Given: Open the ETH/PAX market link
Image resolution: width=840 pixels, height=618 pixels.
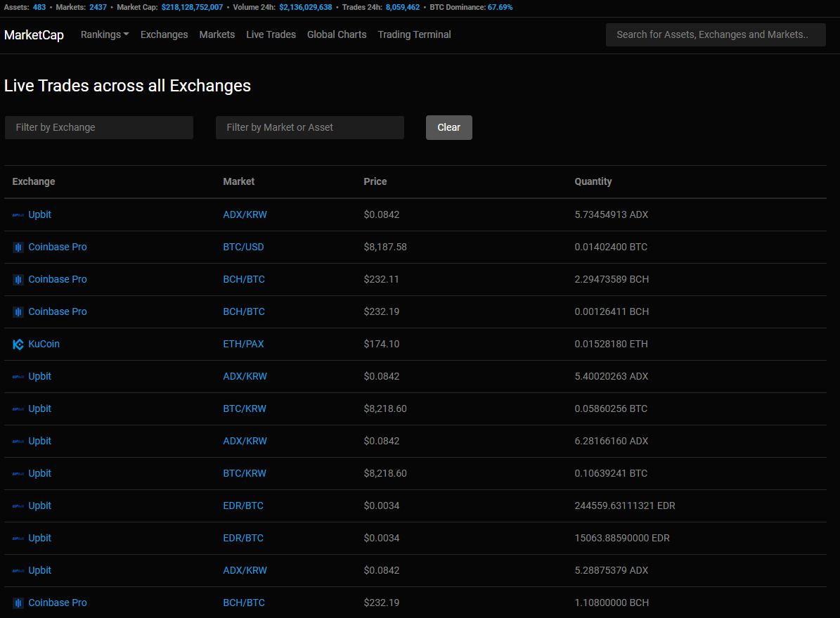Looking at the screenshot, I should (x=243, y=344).
